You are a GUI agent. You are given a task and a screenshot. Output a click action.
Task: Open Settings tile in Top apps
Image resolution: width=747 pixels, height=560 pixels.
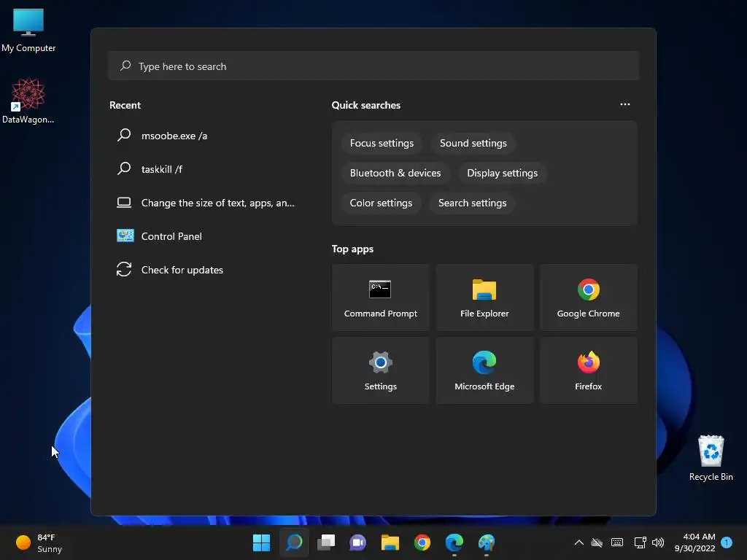380,370
